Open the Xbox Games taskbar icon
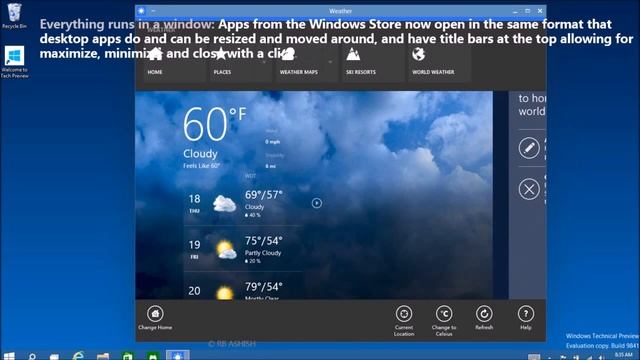 [153, 356]
